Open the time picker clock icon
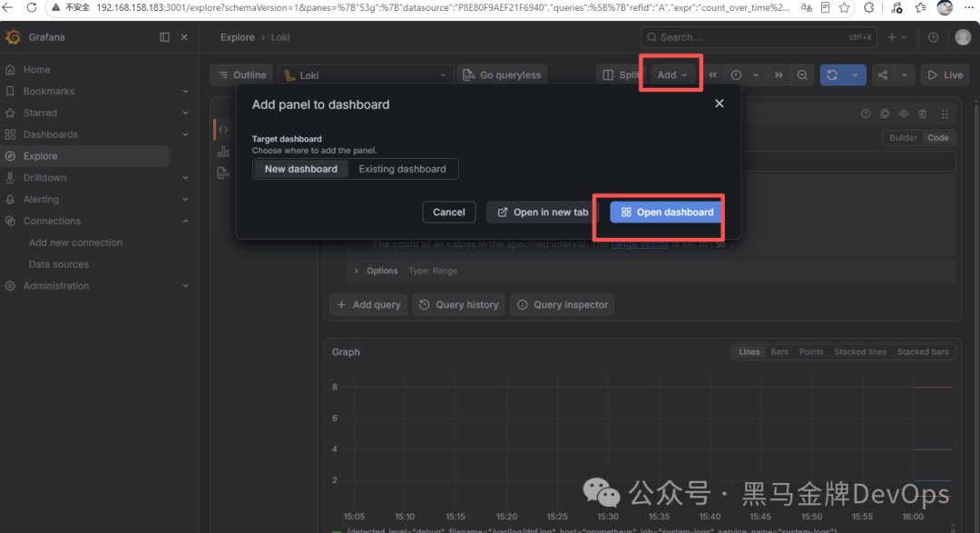Screen dimensions: 980x533 736,75
